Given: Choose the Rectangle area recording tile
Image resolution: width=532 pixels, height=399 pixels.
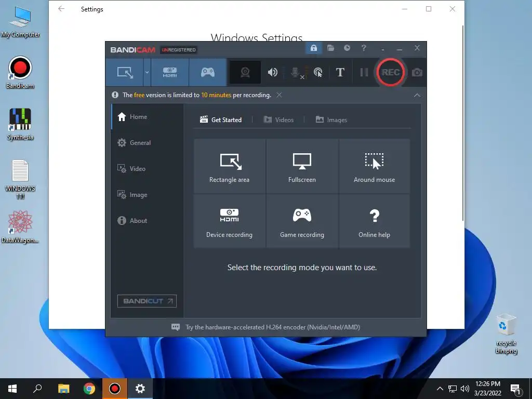Looking at the screenshot, I should pos(229,166).
